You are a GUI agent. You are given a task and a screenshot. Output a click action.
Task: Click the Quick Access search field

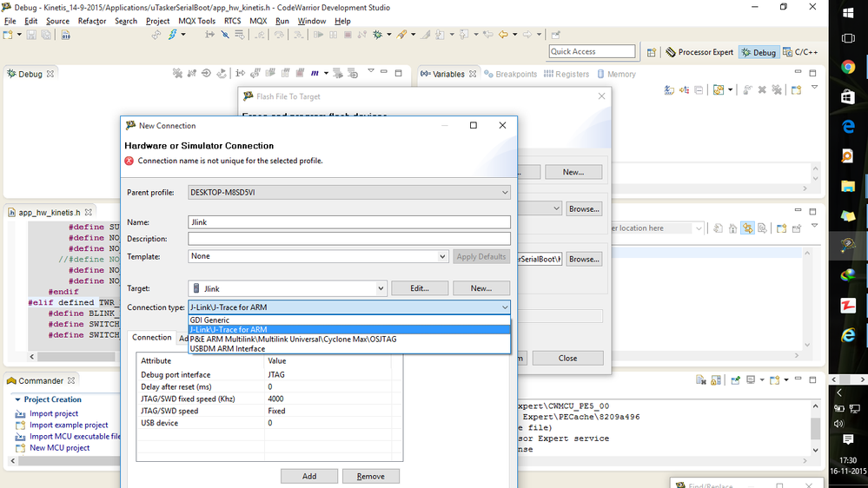click(592, 51)
